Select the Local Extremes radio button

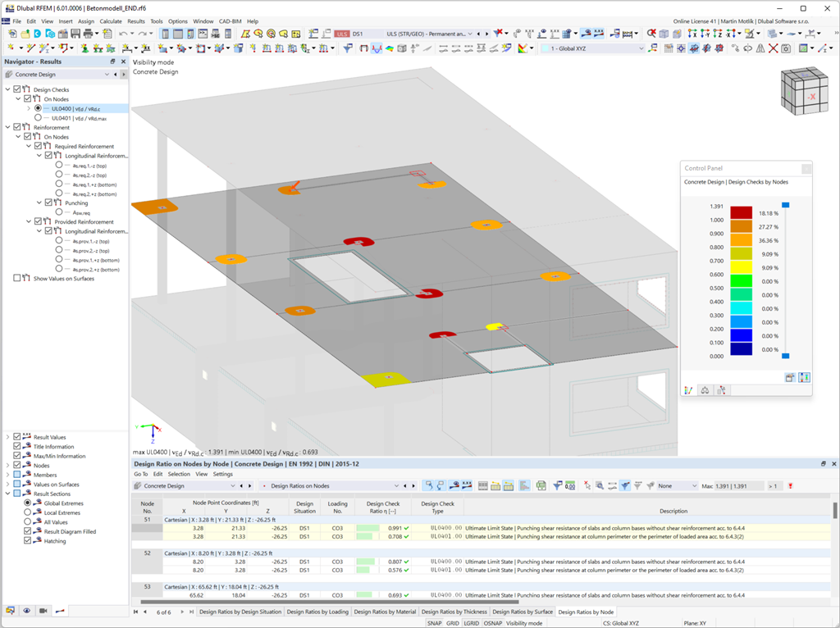point(28,512)
